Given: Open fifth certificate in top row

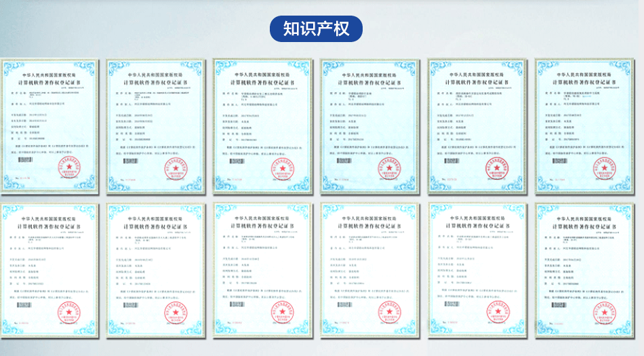Looking at the screenshot, I should click(477, 125).
